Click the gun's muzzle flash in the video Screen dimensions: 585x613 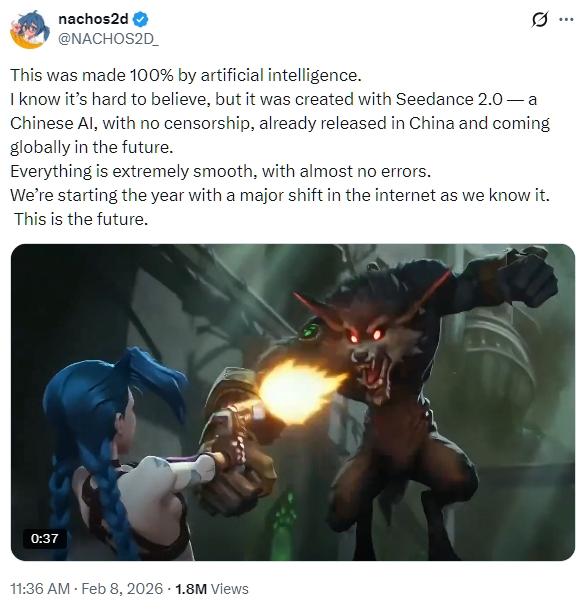pyautogui.click(x=299, y=391)
